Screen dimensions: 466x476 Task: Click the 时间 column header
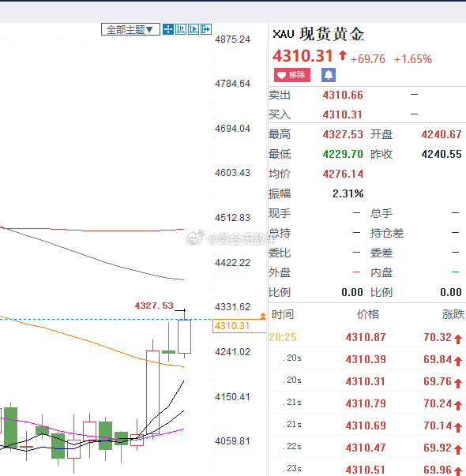[x=283, y=314]
